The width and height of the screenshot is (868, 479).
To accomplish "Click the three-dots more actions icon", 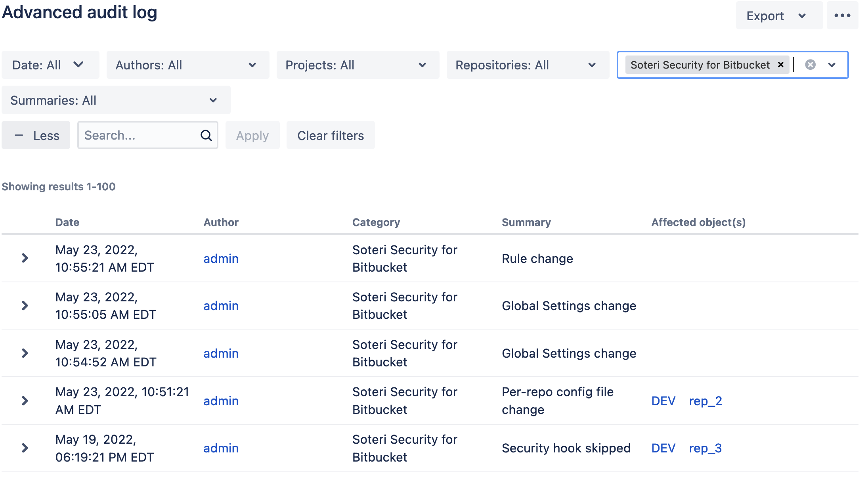I will 842,15.
